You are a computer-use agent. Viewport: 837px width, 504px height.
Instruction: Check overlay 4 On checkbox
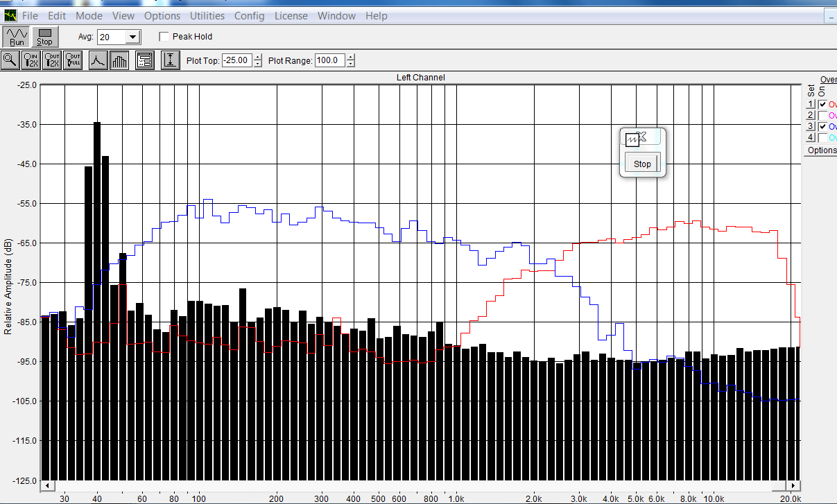pyautogui.click(x=822, y=137)
